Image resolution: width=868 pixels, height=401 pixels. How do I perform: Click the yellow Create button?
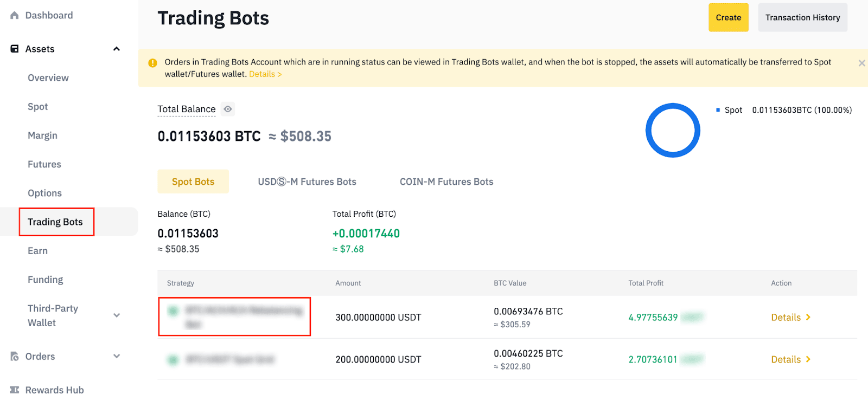tap(728, 18)
